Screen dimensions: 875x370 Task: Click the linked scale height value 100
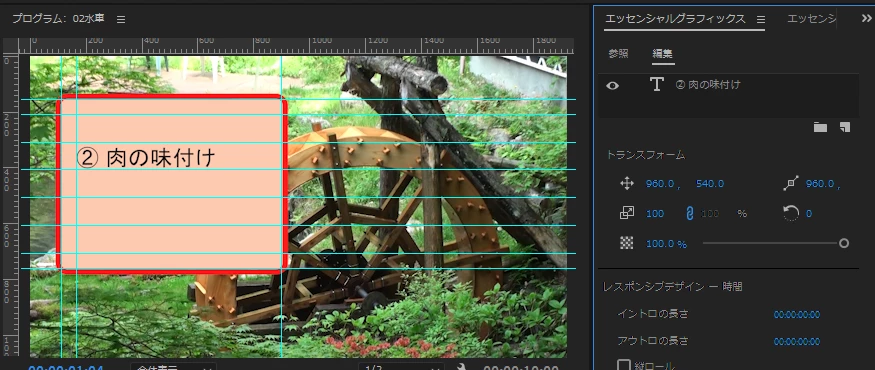[x=710, y=214]
